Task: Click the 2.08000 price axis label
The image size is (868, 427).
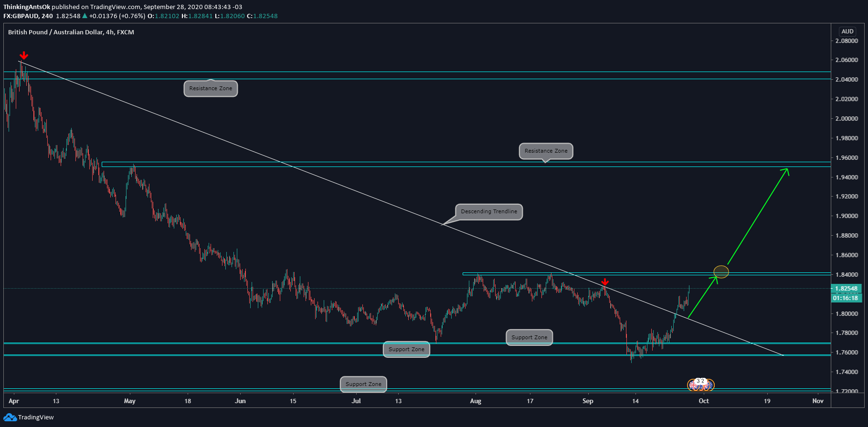Action: point(847,41)
